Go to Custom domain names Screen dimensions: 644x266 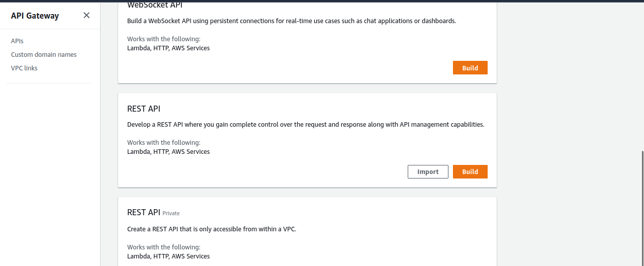click(x=44, y=54)
